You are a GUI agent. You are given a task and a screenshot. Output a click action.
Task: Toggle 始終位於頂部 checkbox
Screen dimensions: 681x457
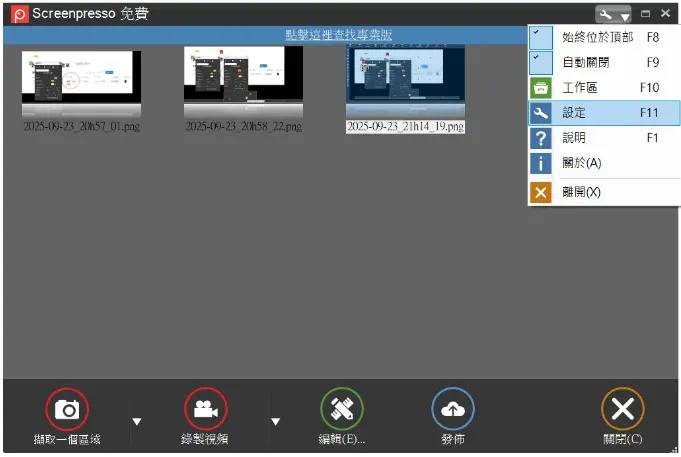(541, 37)
